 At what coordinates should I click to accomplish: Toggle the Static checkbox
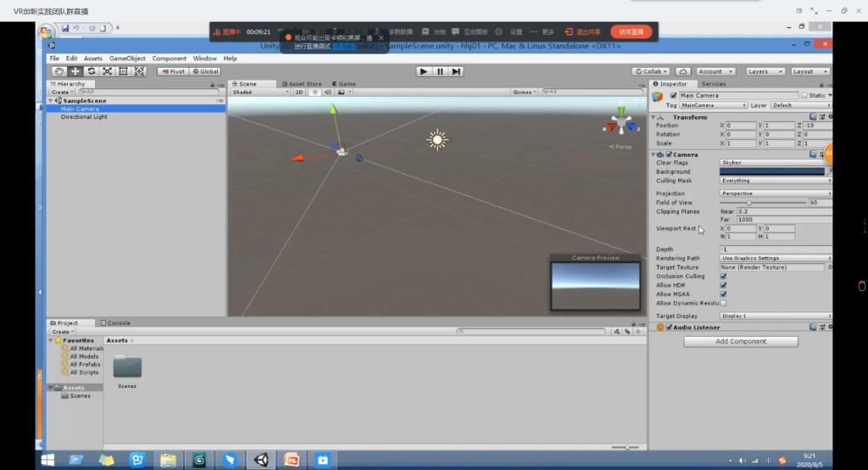[804, 95]
